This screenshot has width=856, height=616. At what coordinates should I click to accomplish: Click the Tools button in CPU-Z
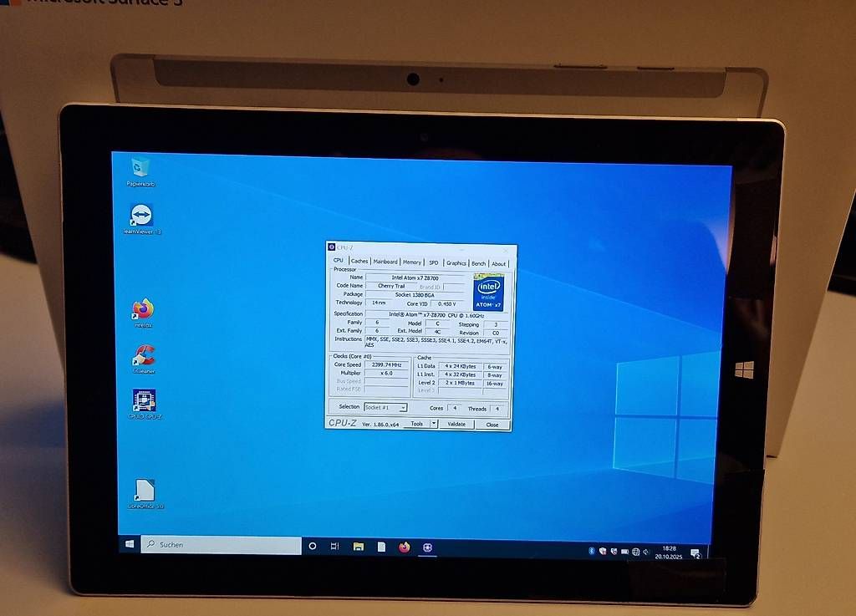[x=416, y=424]
